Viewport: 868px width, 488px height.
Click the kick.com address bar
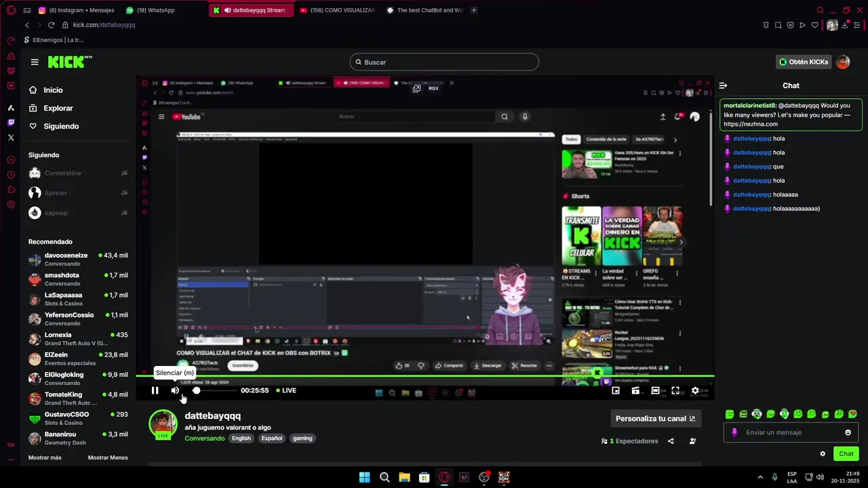pyautogui.click(x=104, y=25)
